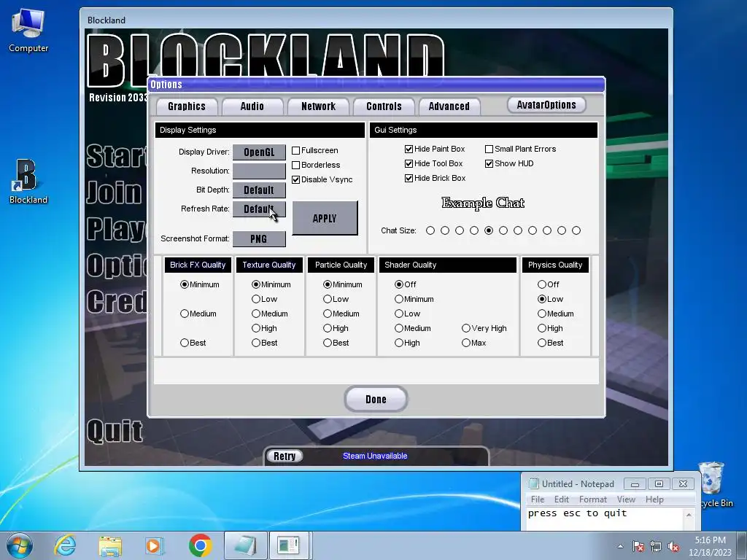Open Notepad Format menu
This screenshot has height=560, width=747.
(592, 499)
